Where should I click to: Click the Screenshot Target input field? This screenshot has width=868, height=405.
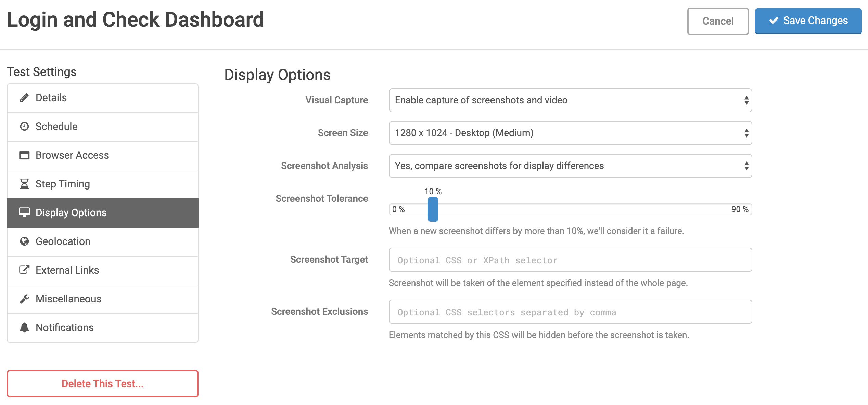570,260
